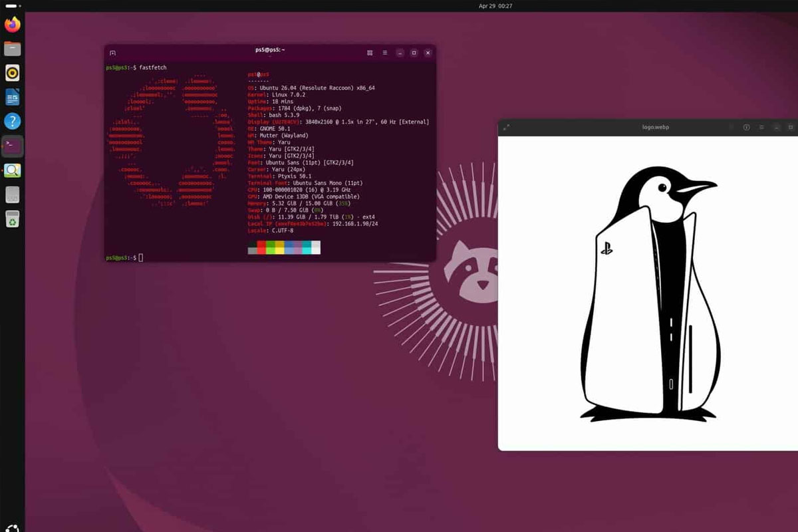Toggle fullscreen in the logo.webp viewer

507,127
